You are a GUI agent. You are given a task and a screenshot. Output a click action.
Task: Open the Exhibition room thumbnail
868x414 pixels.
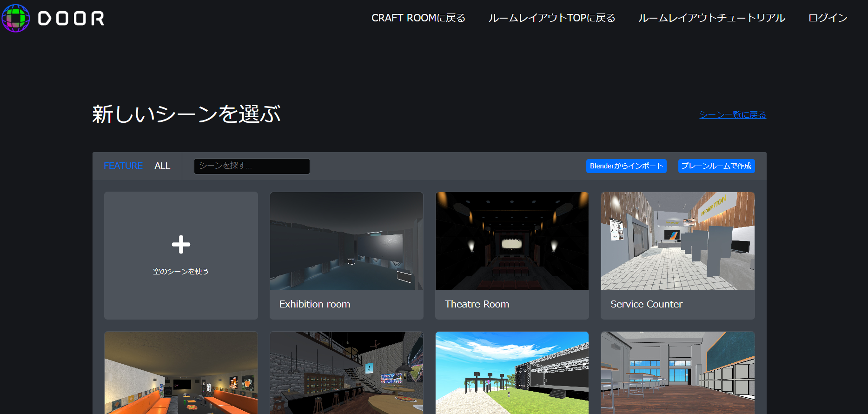click(x=346, y=241)
